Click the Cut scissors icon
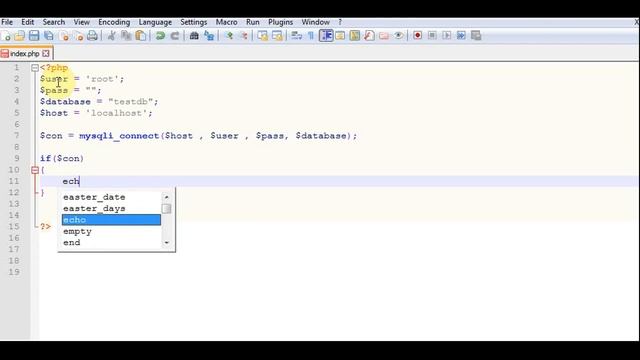 pyautogui.click(x=111, y=36)
